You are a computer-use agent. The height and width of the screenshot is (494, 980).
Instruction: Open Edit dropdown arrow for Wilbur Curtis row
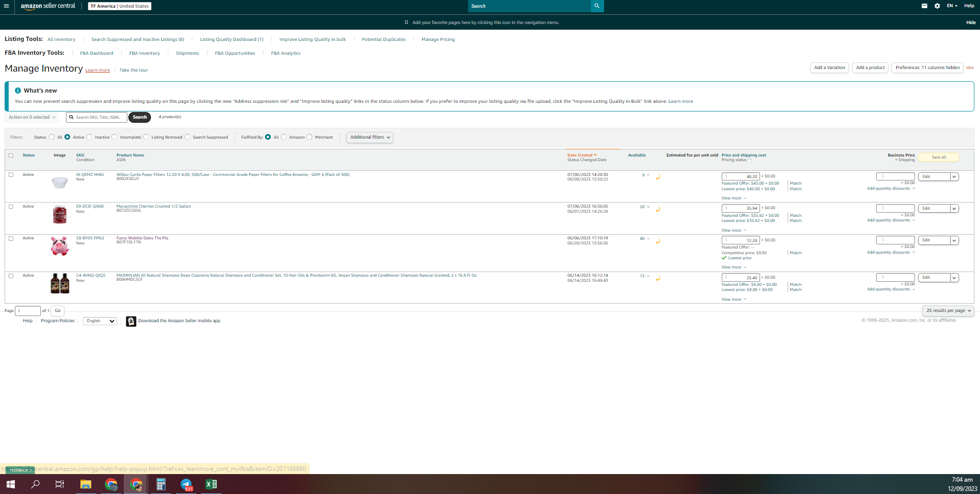pos(954,177)
